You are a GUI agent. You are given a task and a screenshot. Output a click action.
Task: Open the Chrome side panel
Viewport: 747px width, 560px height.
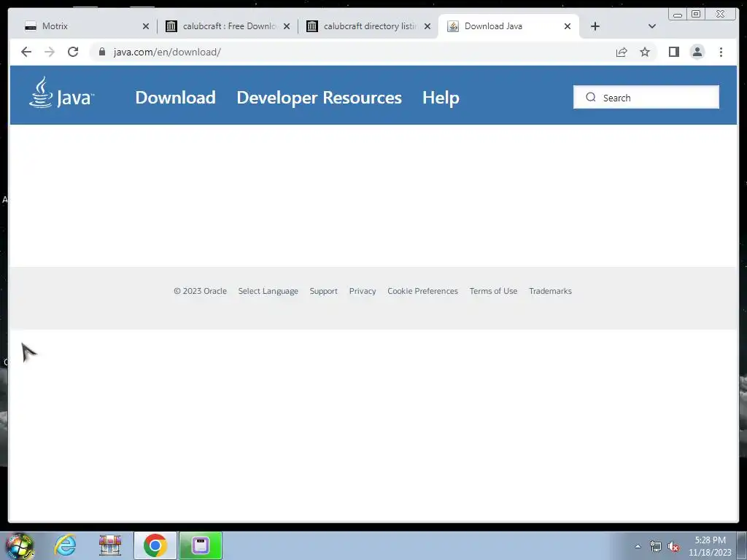(673, 52)
